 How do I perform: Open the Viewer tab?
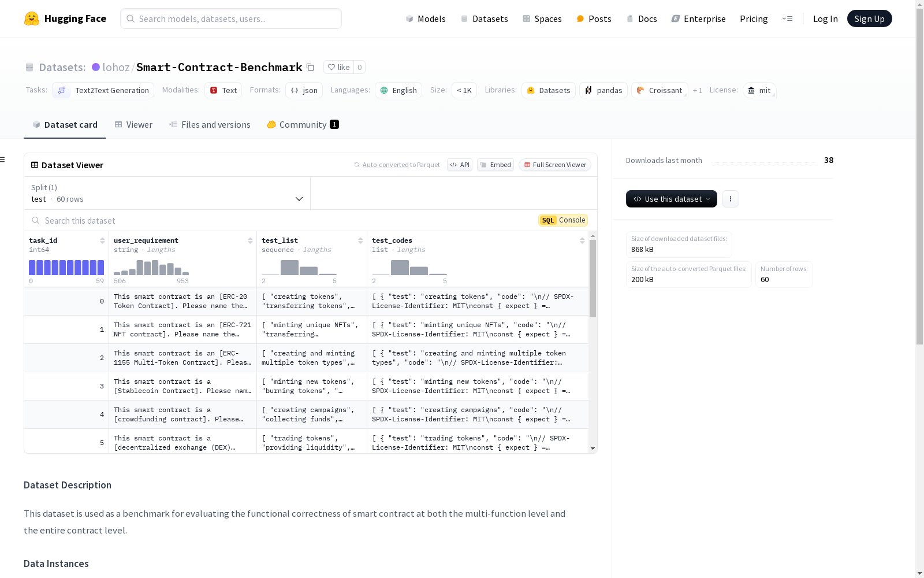pos(133,125)
